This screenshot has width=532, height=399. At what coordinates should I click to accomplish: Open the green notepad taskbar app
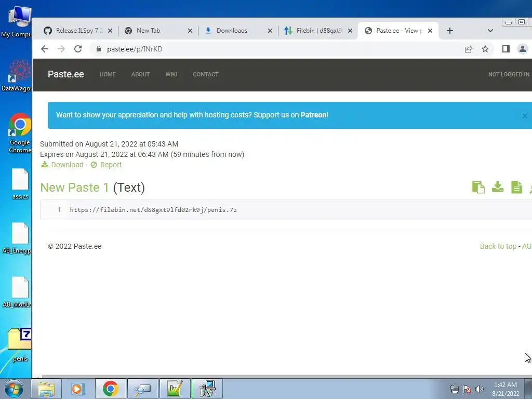[175, 389]
